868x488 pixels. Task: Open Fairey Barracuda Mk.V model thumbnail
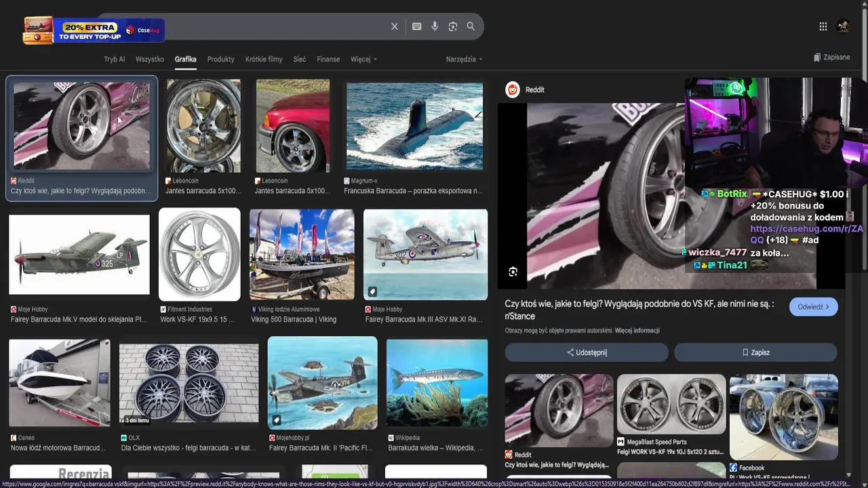[79, 255]
